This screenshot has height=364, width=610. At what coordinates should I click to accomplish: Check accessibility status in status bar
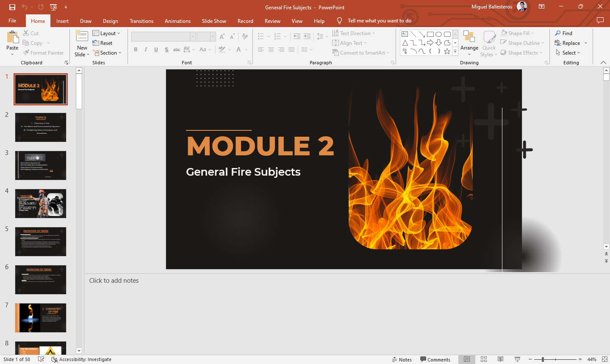(81, 359)
